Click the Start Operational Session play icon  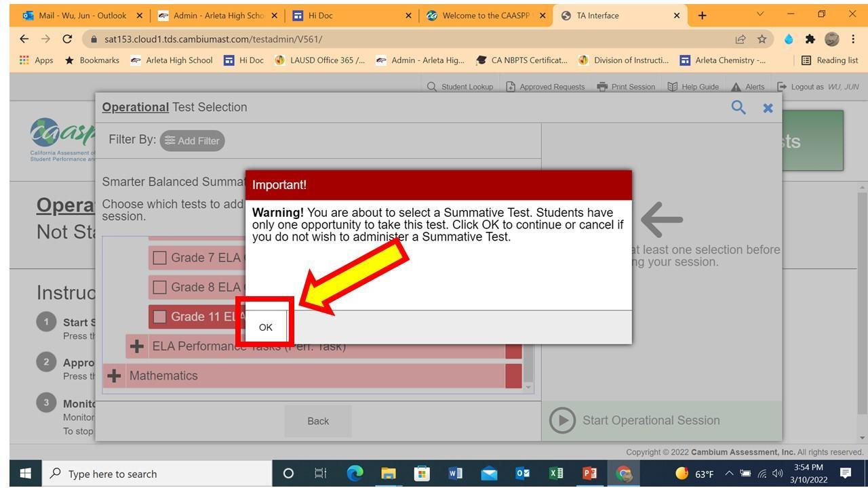(561, 420)
